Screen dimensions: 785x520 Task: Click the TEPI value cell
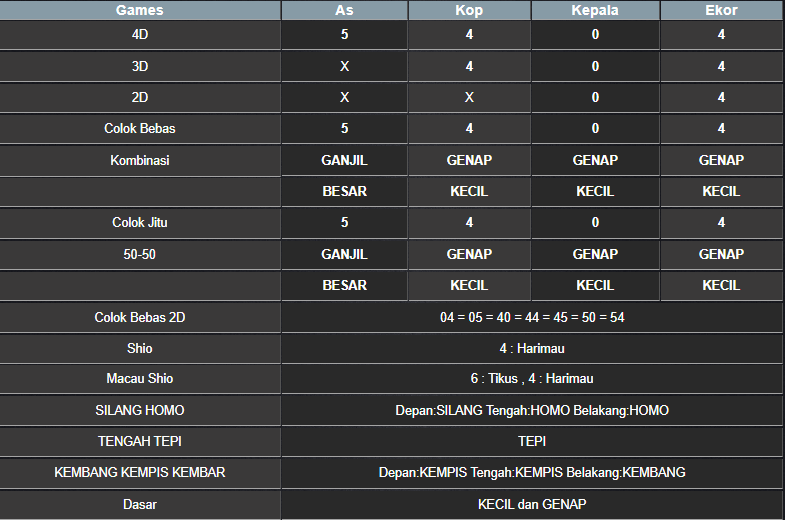click(x=532, y=441)
